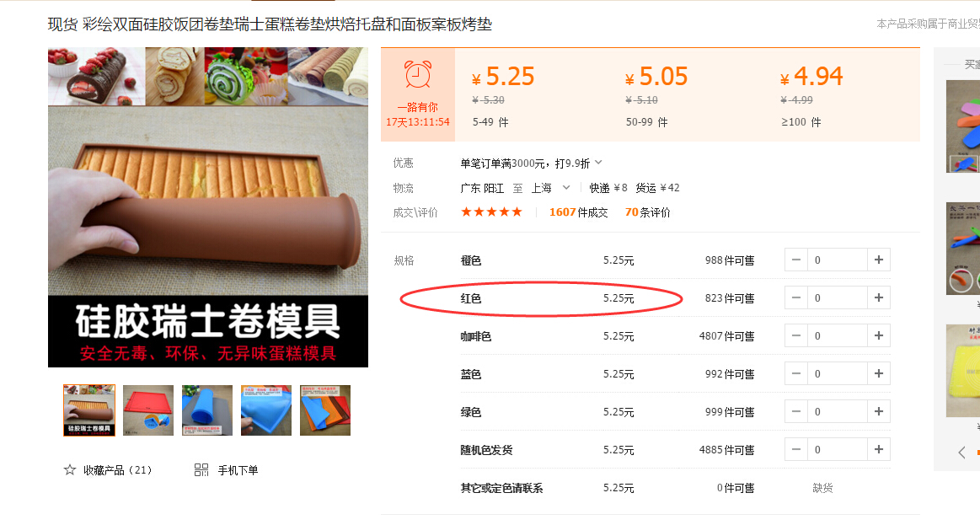This screenshot has width=980, height=525.
Task: Decrease quantity for 红色 with minus button
Action: coord(796,298)
